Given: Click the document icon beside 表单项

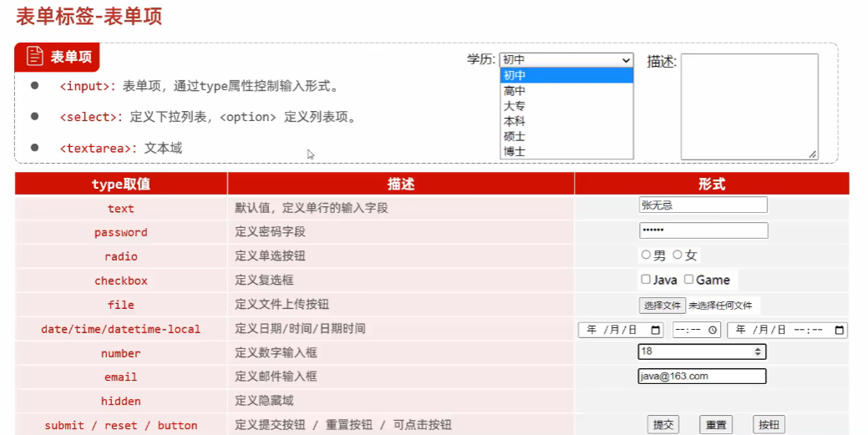Looking at the screenshot, I should 35,57.
